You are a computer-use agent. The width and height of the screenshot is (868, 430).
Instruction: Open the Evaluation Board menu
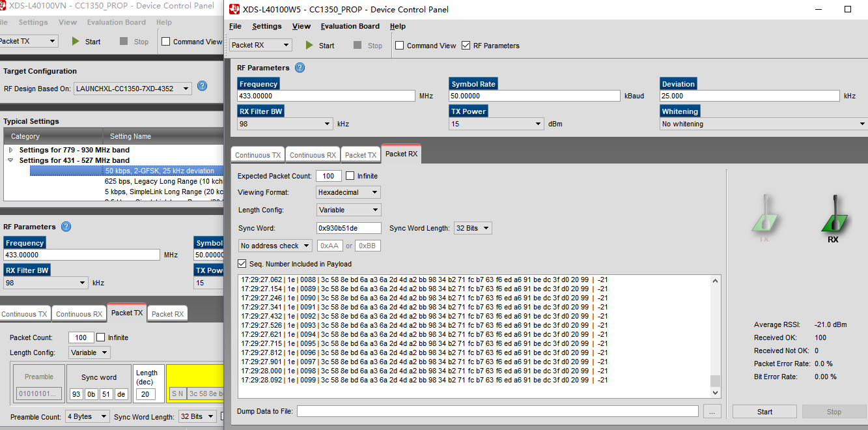tap(350, 26)
